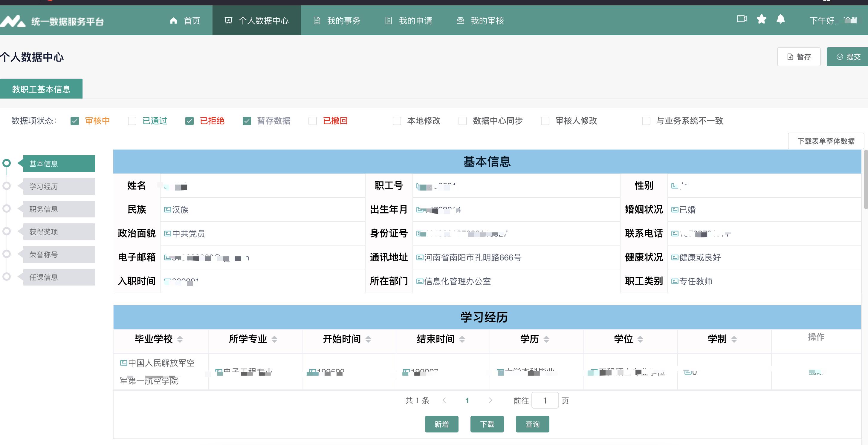Click 下载表单整体数据 button
This screenshot has height=445, width=868.
tap(826, 141)
